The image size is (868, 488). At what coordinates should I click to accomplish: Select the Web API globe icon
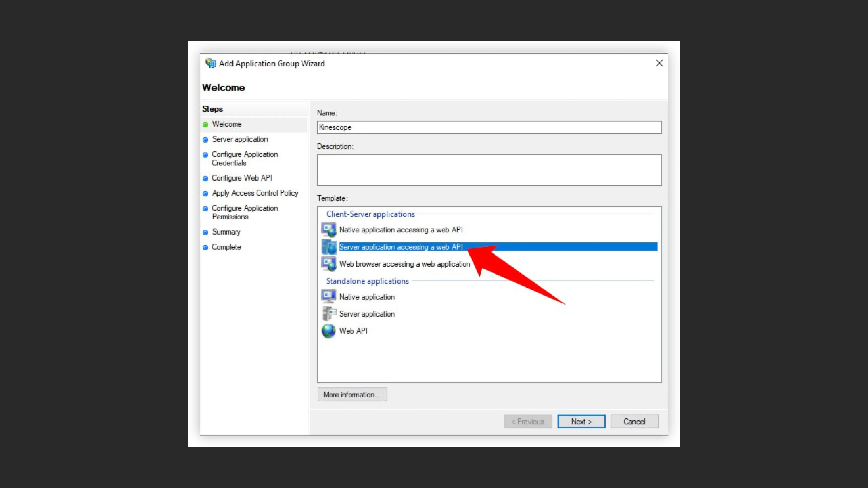point(328,331)
